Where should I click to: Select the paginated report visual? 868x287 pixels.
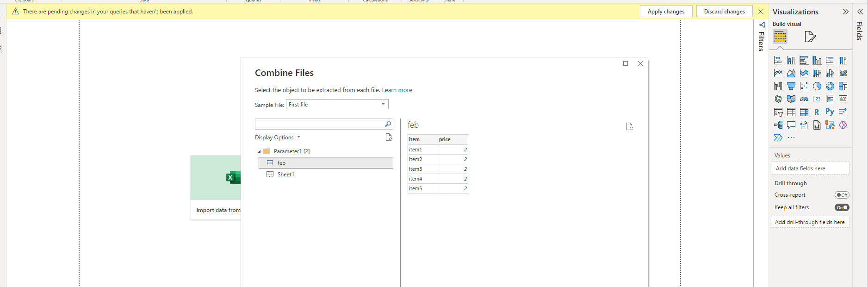pyautogui.click(x=817, y=125)
